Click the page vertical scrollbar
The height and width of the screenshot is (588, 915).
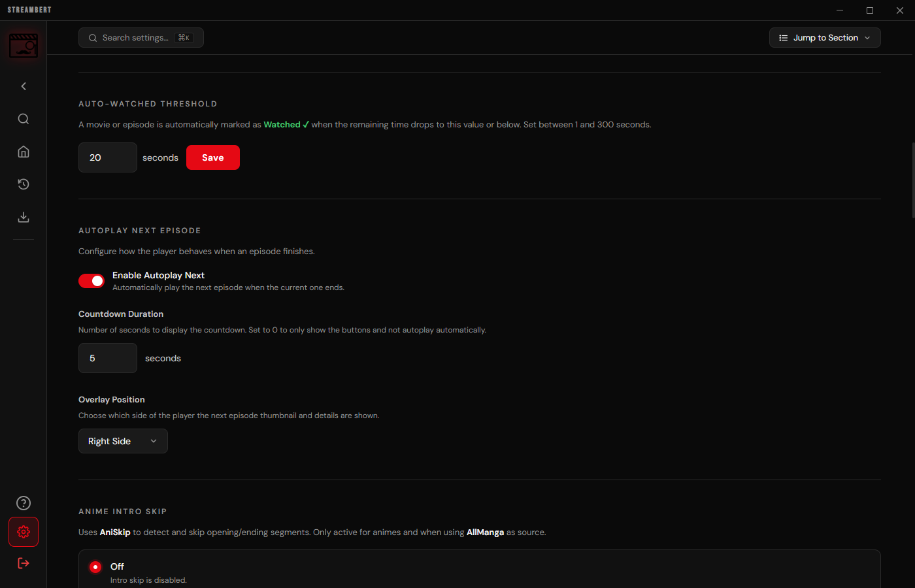point(912,180)
